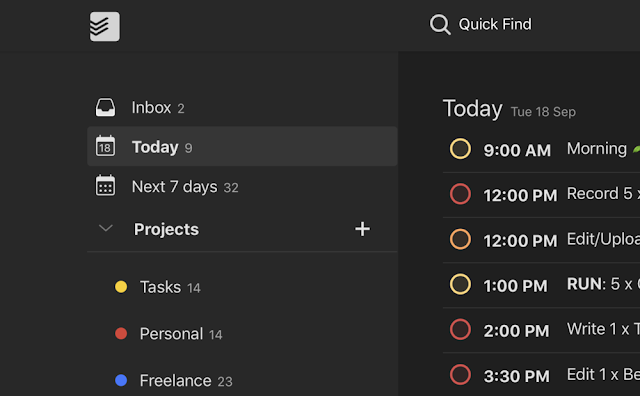The image size is (640, 396).
Task: Click the red Personal project dot
Action: click(x=121, y=334)
